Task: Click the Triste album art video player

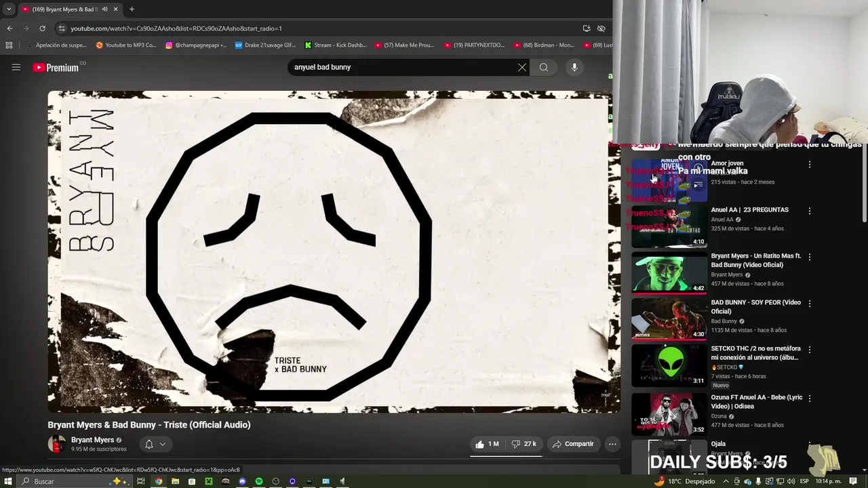Action: 334,251
